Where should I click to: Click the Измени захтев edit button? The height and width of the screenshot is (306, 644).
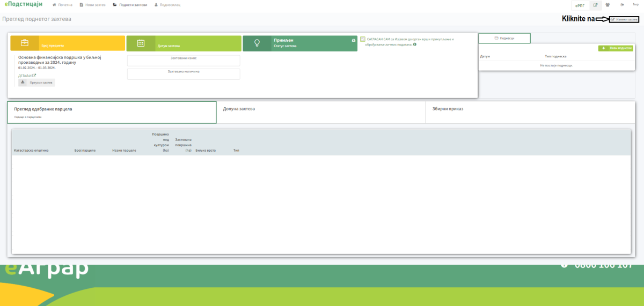(x=625, y=19)
